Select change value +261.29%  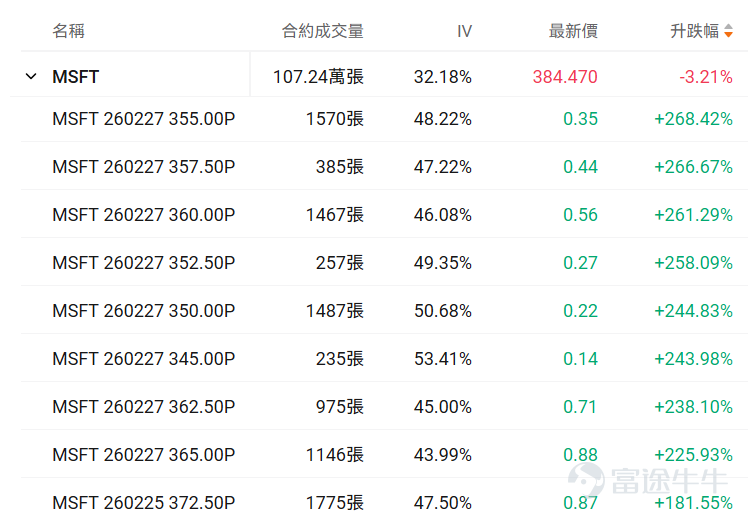click(x=693, y=215)
